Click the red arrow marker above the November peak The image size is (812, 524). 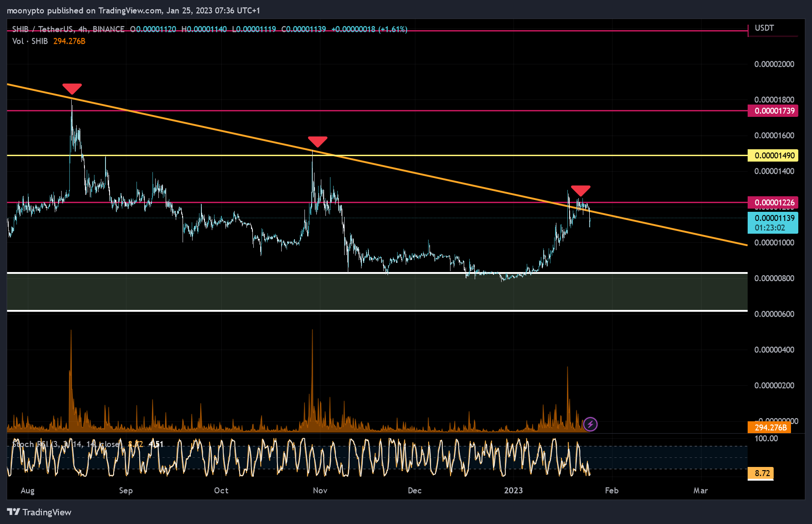click(318, 141)
